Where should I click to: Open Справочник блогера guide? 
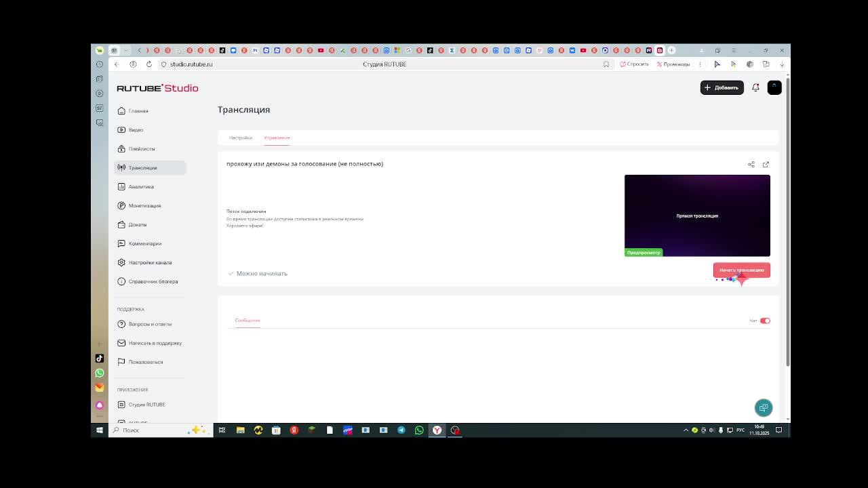148,281
